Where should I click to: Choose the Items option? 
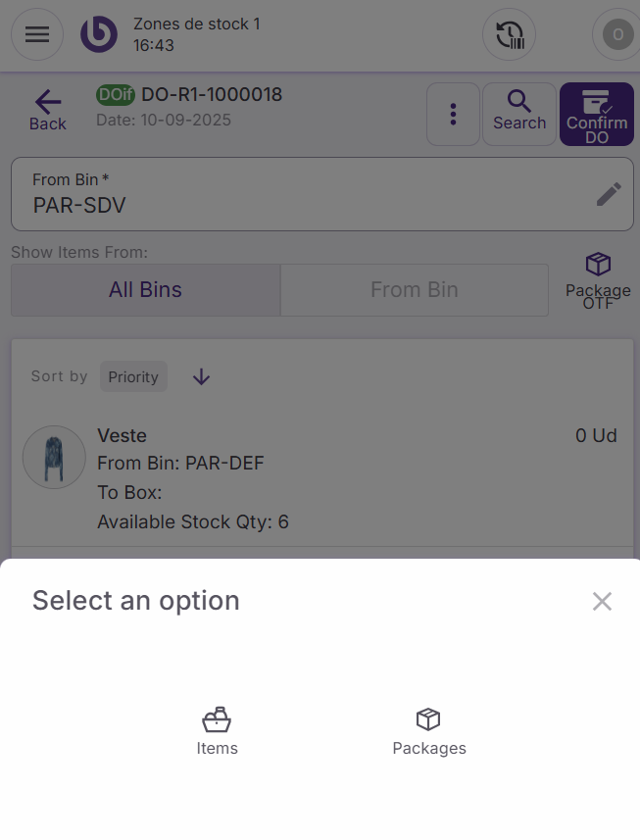[x=217, y=731]
